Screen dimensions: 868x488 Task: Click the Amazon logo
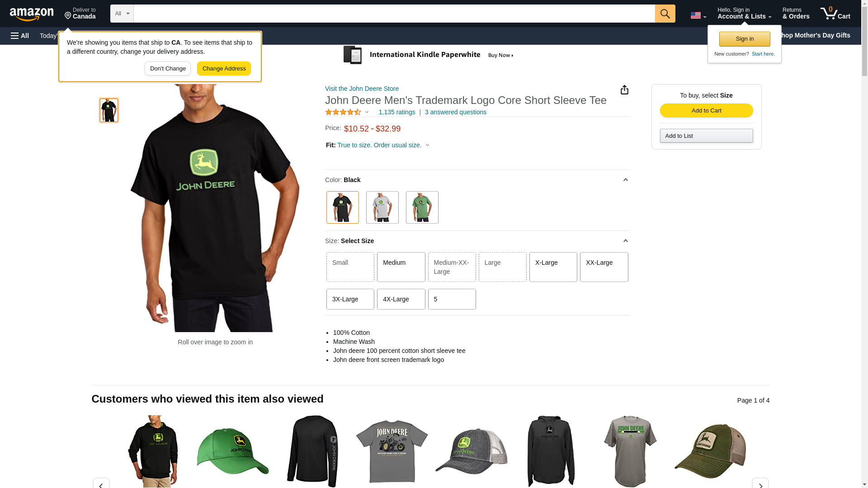(32, 14)
